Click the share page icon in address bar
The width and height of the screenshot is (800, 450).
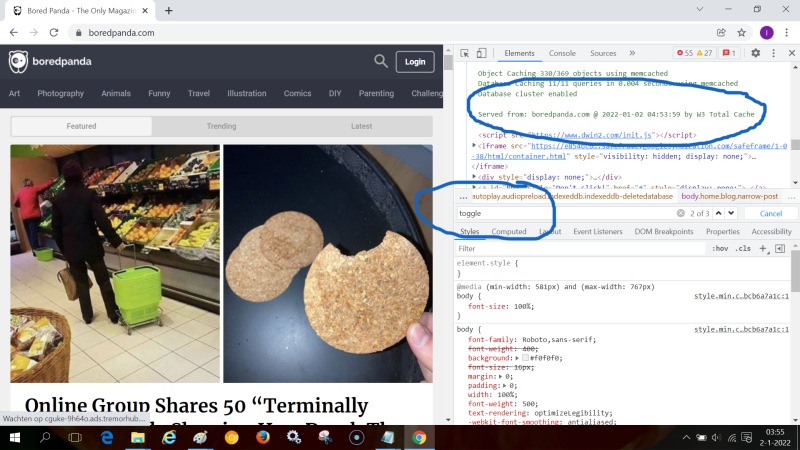pyautogui.click(x=721, y=33)
